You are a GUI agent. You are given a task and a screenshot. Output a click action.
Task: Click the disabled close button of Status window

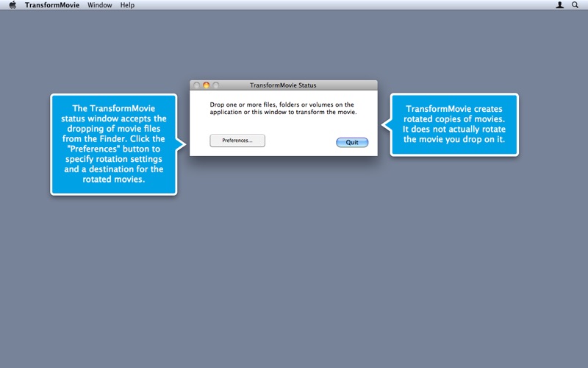click(x=196, y=85)
